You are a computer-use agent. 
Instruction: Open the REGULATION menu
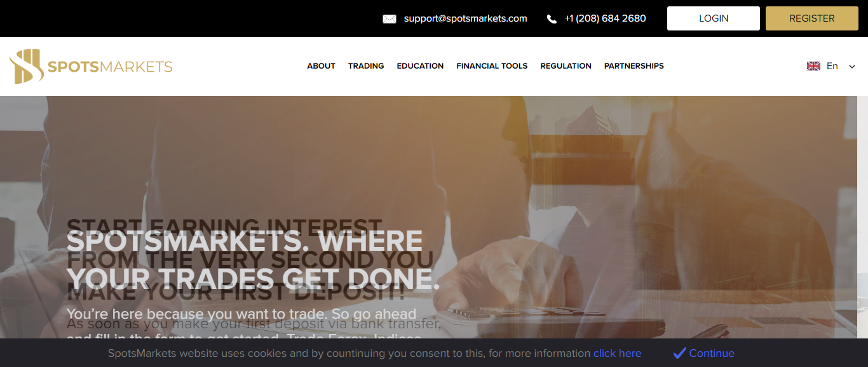tap(566, 66)
